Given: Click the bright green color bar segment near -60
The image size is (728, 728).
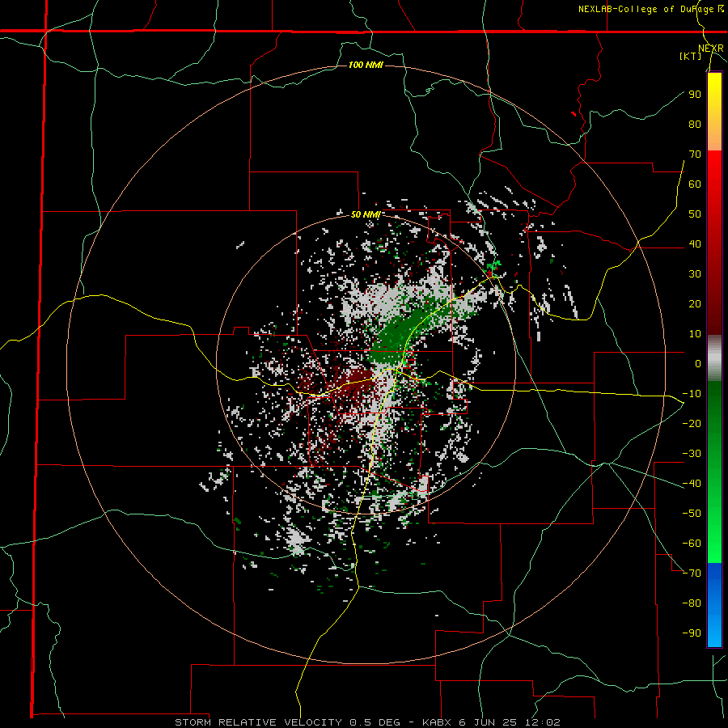Looking at the screenshot, I should [714, 544].
